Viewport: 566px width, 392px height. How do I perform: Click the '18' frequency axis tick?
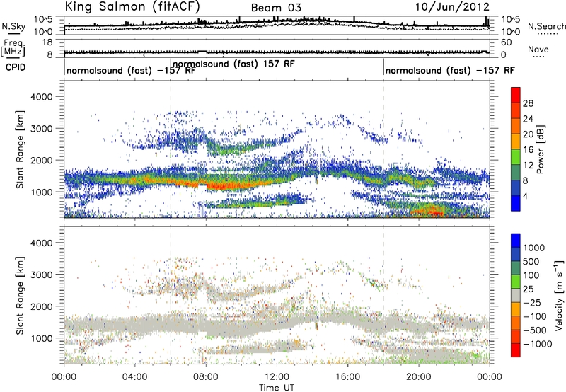[x=47, y=42]
